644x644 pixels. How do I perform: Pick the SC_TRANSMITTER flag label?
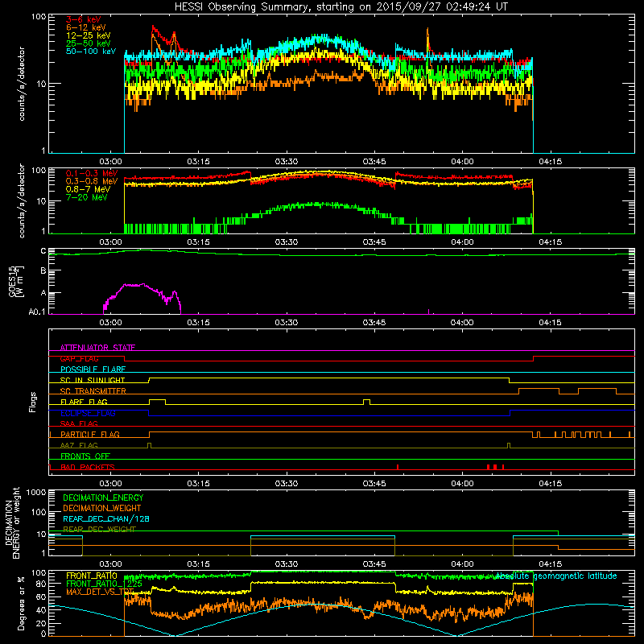point(93,391)
